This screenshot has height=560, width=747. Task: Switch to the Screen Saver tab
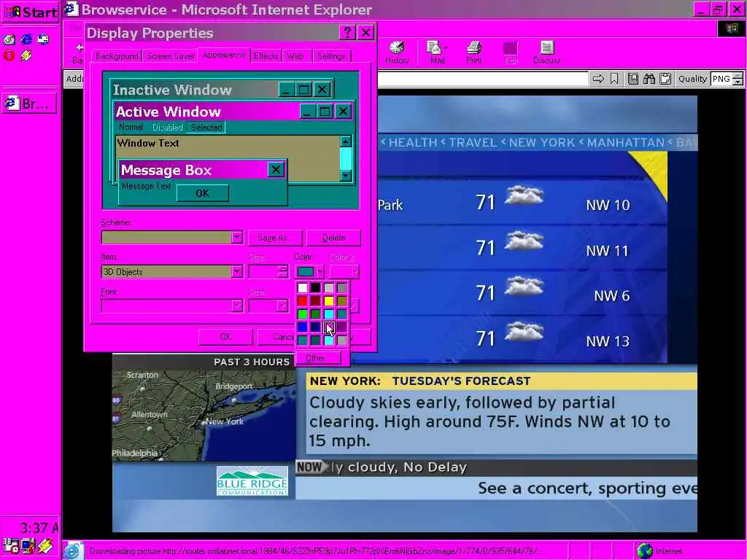click(170, 56)
